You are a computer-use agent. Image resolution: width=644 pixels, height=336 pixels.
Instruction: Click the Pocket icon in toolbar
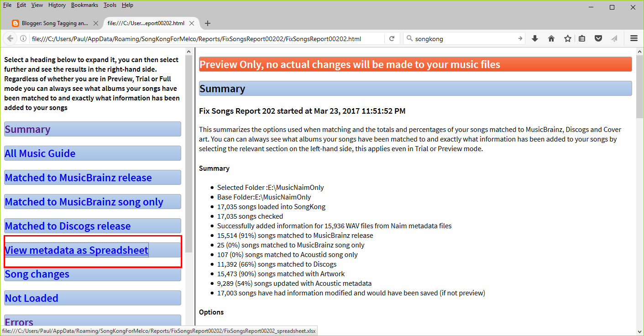598,39
